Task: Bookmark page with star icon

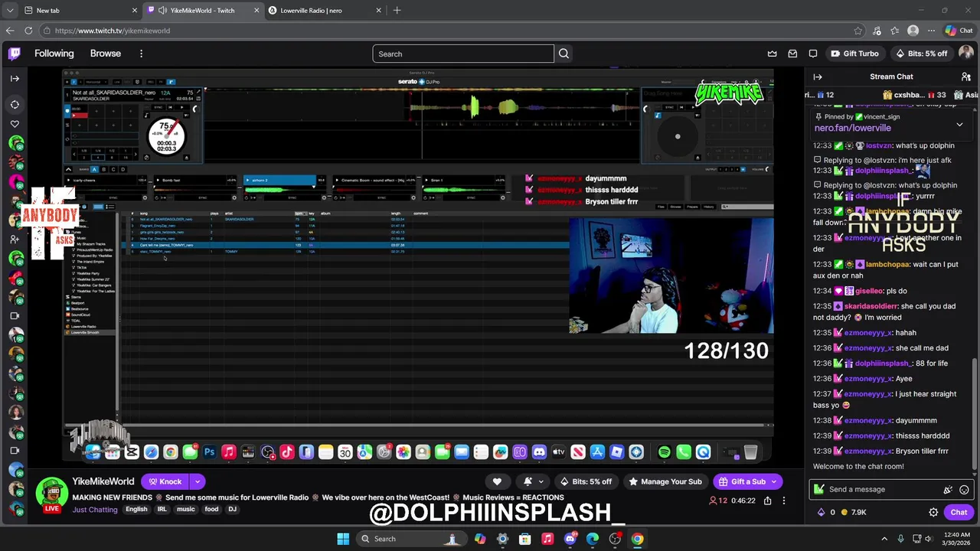Action: point(857,31)
